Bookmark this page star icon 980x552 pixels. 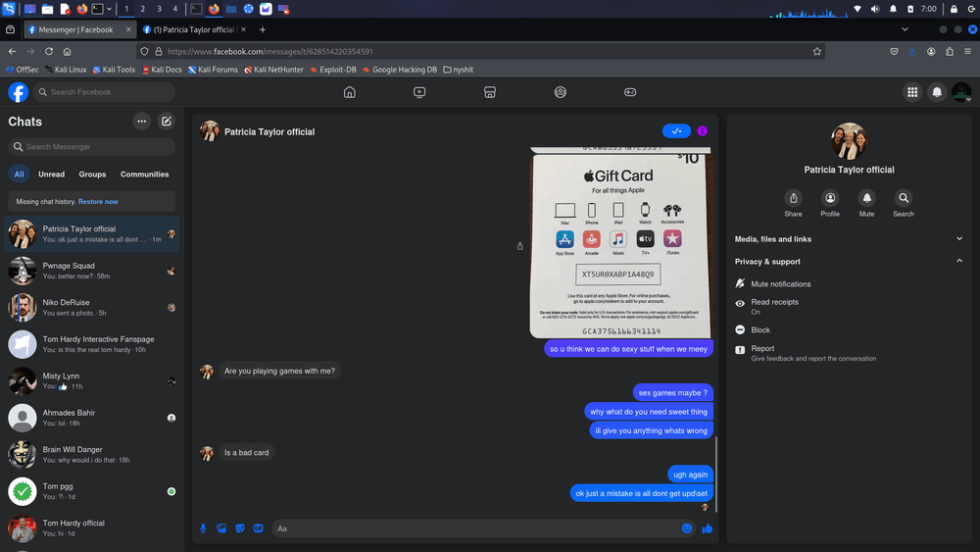(x=817, y=51)
